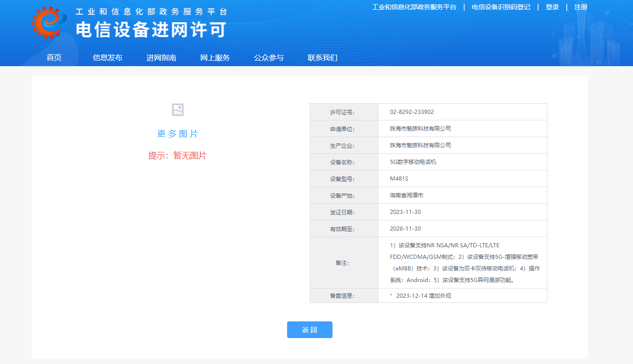Open the 信息发布 menu item
Image resolution: width=633 pixels, height=364 pixels.
[107, 58]
